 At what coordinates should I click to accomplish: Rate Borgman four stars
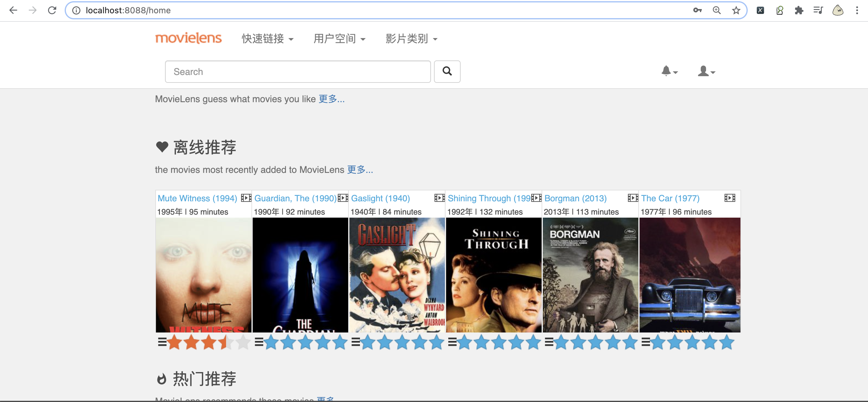(x=613, y=342)
